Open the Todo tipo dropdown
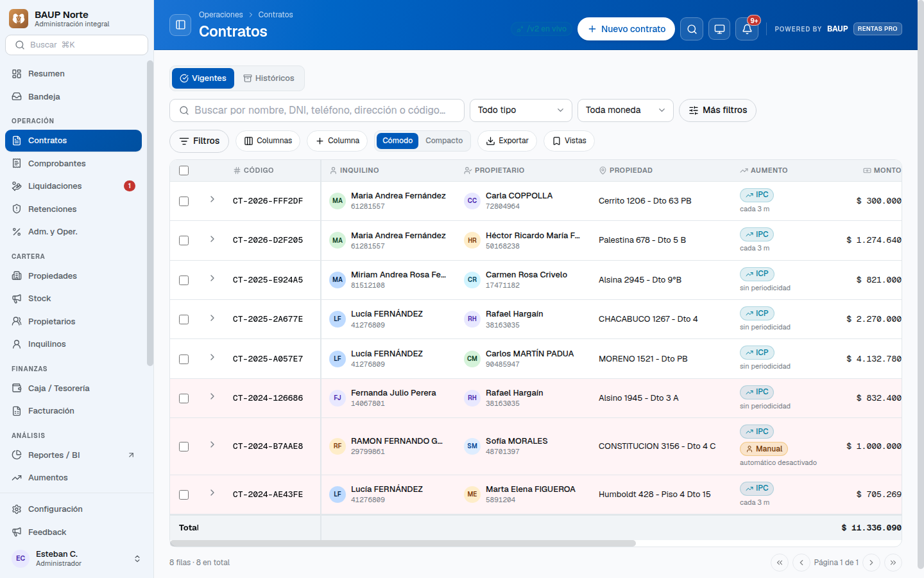This screenshot has height=578, width=924. click(521, 110)
